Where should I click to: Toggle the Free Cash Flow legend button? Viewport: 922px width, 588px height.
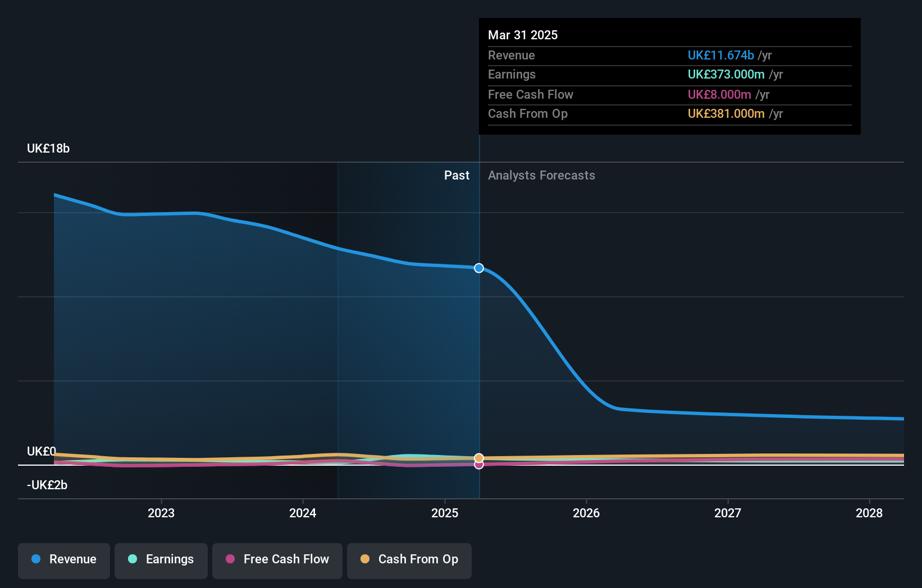tap(277, 561)
